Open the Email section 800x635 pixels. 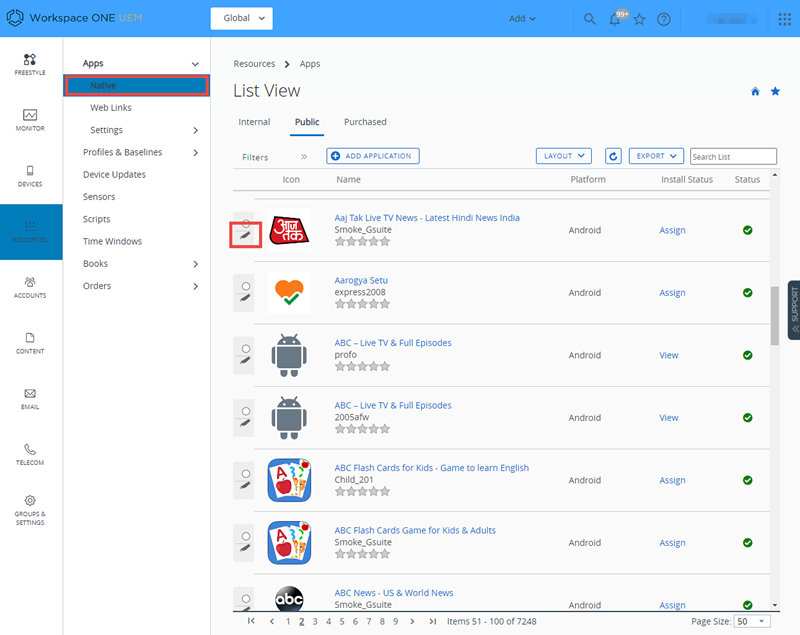(x=30, y=399)
